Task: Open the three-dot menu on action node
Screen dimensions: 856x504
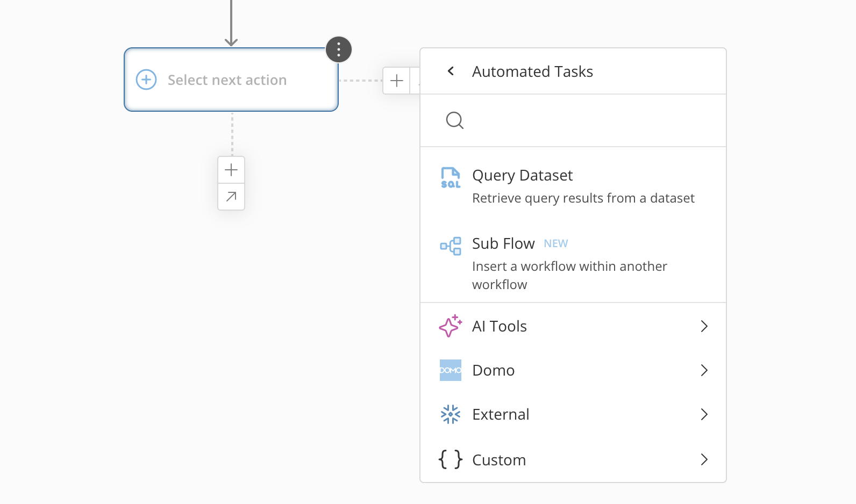Action: [339, 50]
